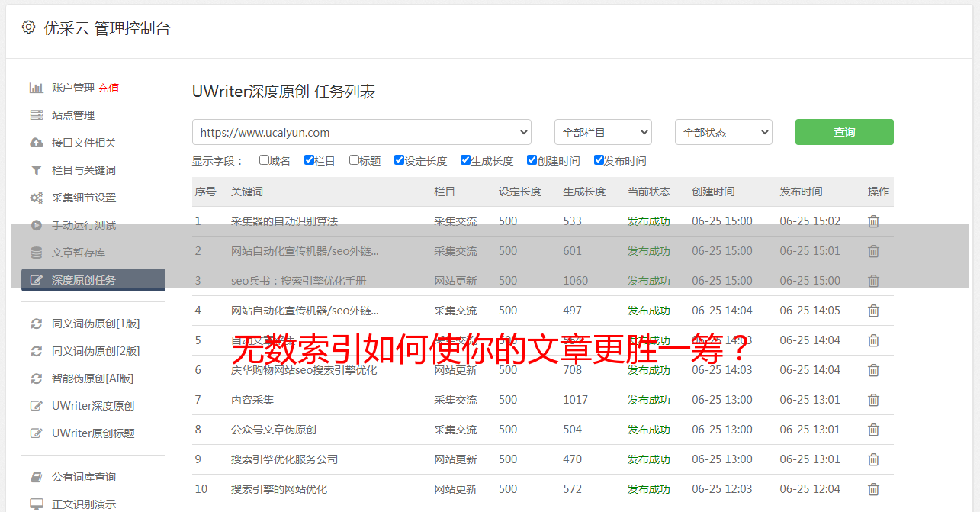Toggle the 发布时间 field checkbox
Screen dimensions: 980x512
pos(599,160)
